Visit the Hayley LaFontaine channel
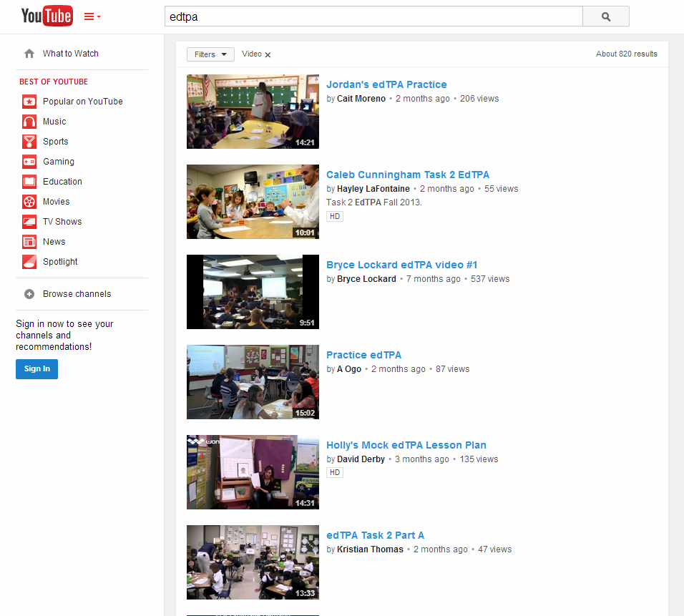This screenshot has width=684, height=616. click(x=373, y=189)
